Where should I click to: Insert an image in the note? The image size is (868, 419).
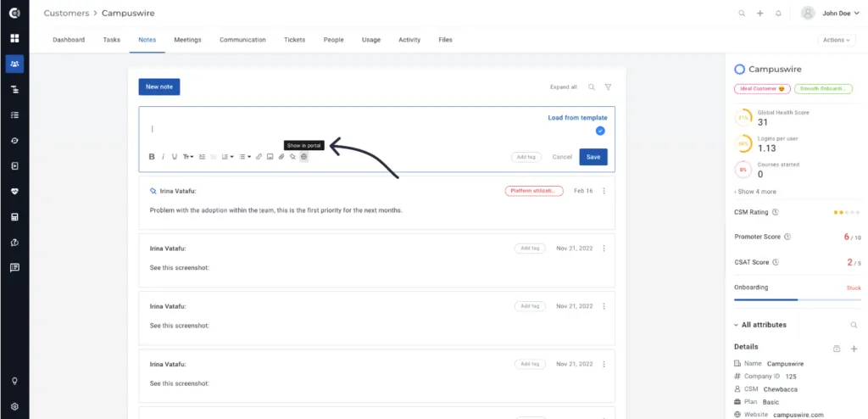pyautogui.click(x=270, y=157)
